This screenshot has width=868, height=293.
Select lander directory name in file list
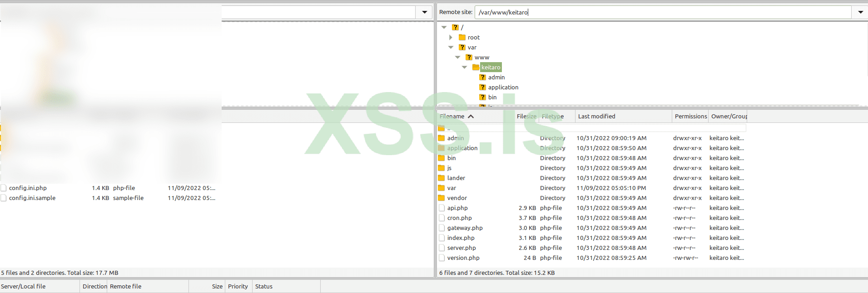[456, 178]
